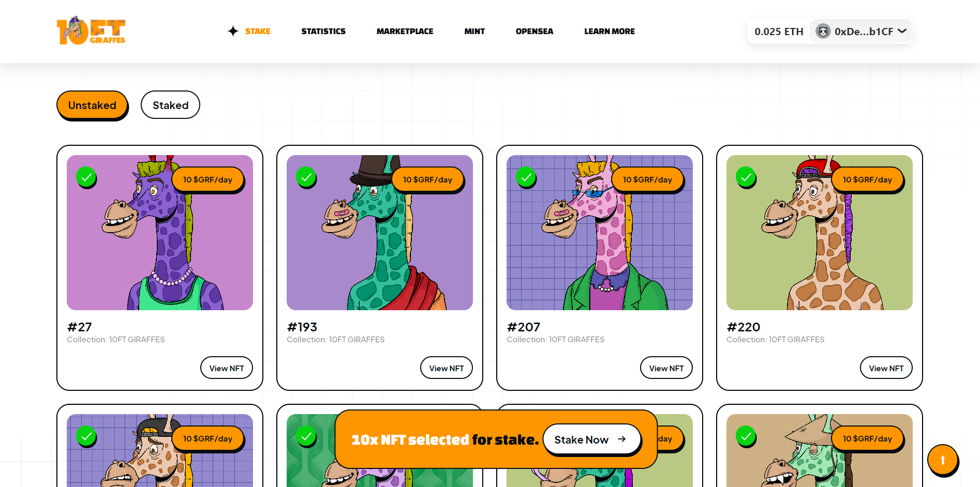
Task: Click the 10FT Giraffes logo
Action: (x=91, y=31)
